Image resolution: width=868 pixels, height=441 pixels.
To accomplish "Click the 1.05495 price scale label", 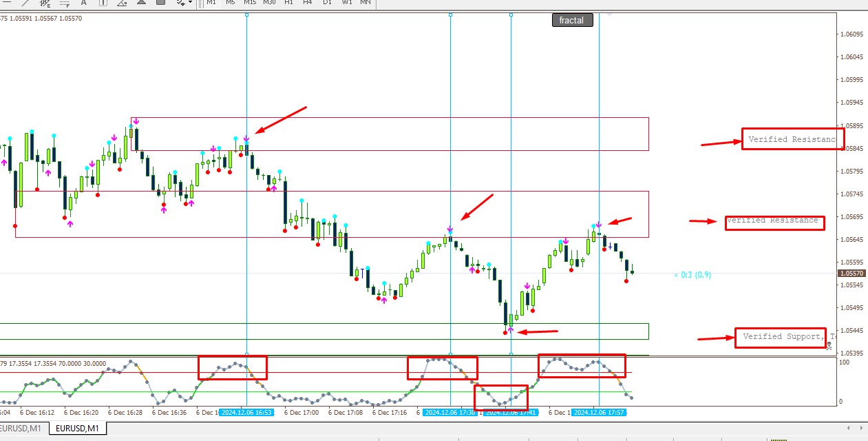I will coord(852,308).
